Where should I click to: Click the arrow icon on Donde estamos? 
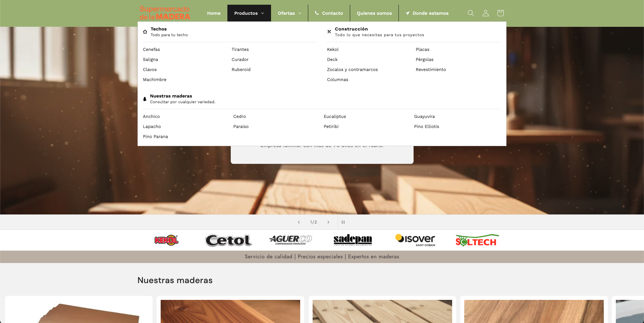tap(407, 13)
